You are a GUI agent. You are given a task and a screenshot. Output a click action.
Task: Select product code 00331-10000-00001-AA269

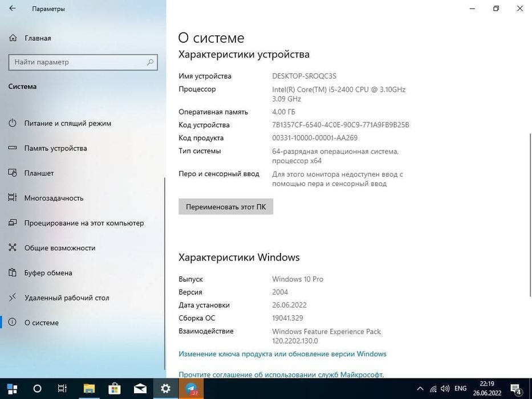pos(315,138)
